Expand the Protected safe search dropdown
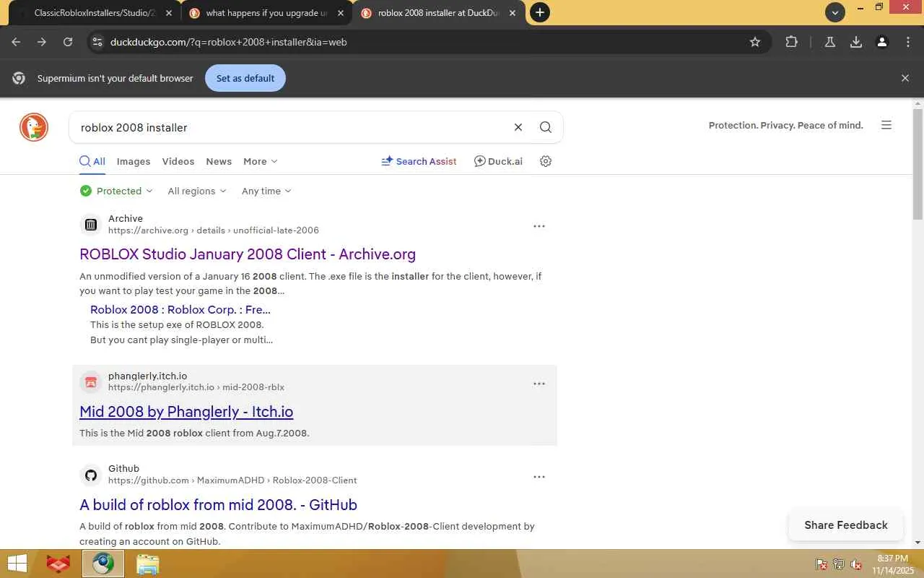 coord(117,191)
